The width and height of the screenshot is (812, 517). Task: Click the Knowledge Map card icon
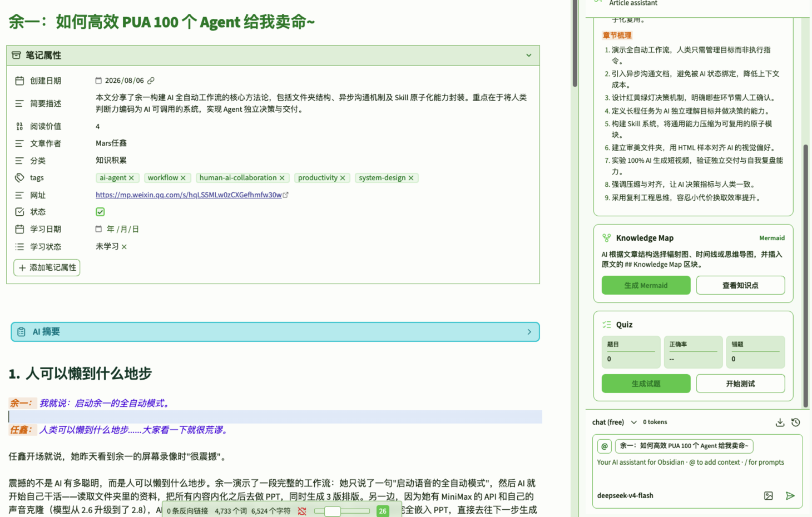click(606, 238)
